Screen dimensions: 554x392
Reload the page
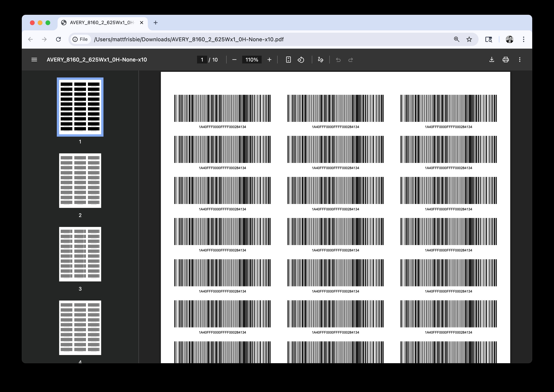pos(58,39)
